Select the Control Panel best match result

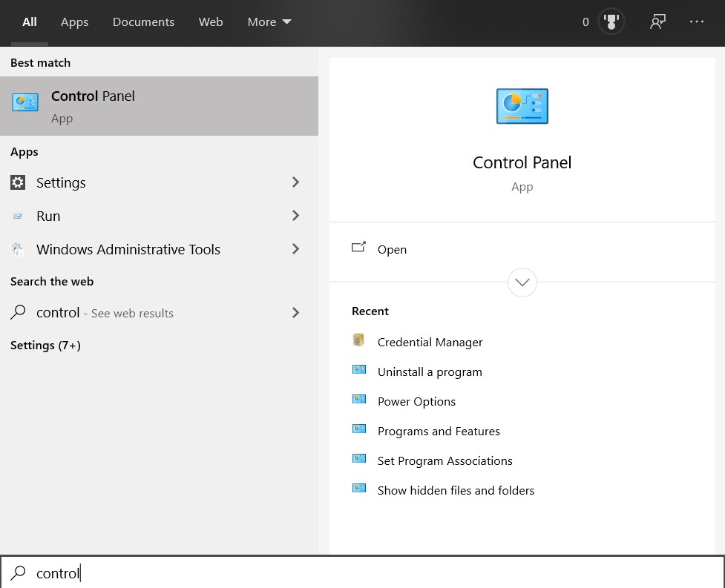pos(159,106)
